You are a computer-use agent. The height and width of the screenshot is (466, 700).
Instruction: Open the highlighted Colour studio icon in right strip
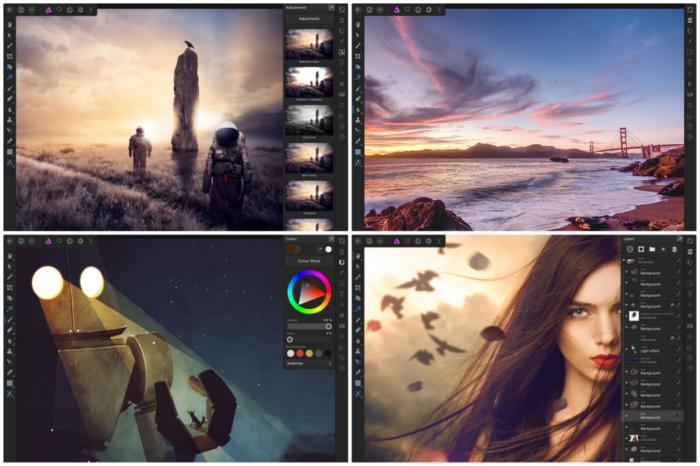342,262
